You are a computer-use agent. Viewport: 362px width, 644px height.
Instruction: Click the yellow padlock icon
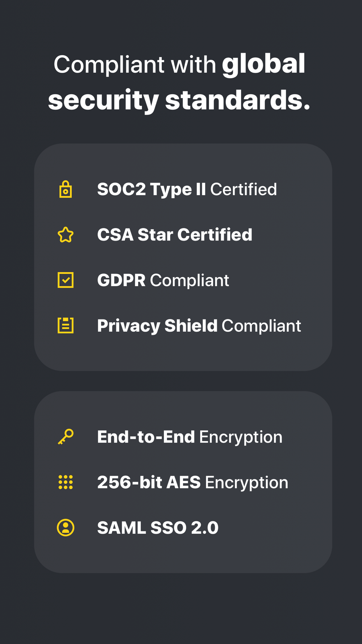click(66, 189)
